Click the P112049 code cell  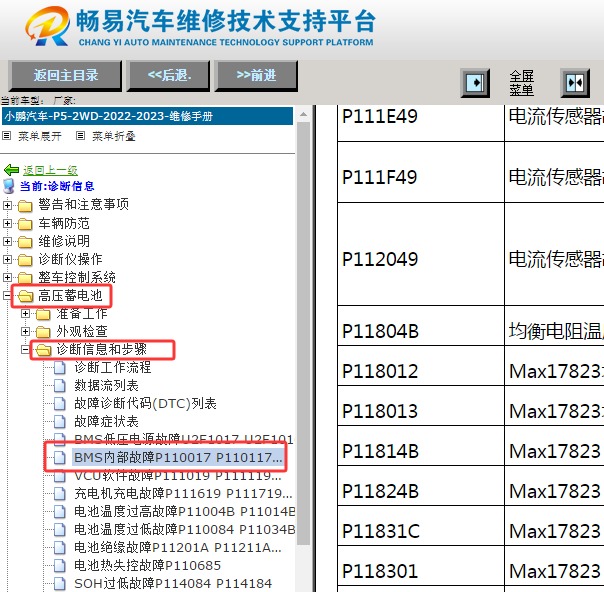[421, 254]
